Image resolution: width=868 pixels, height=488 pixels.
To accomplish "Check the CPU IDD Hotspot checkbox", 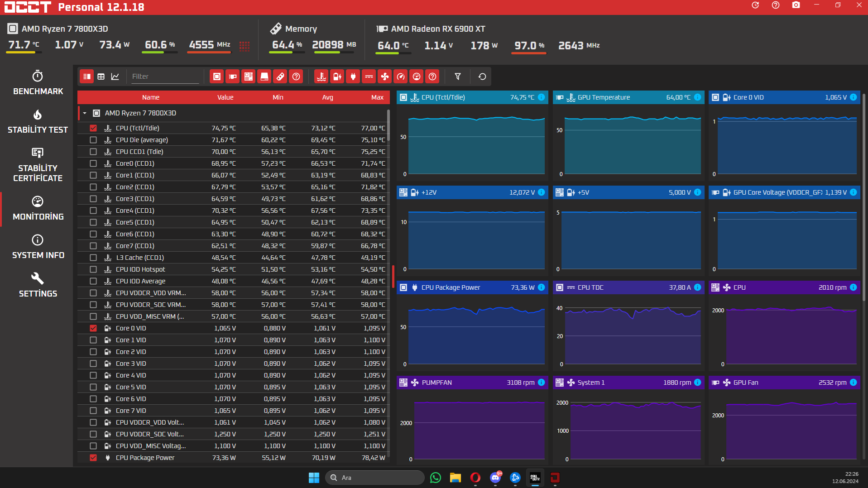I will [93, 269].
